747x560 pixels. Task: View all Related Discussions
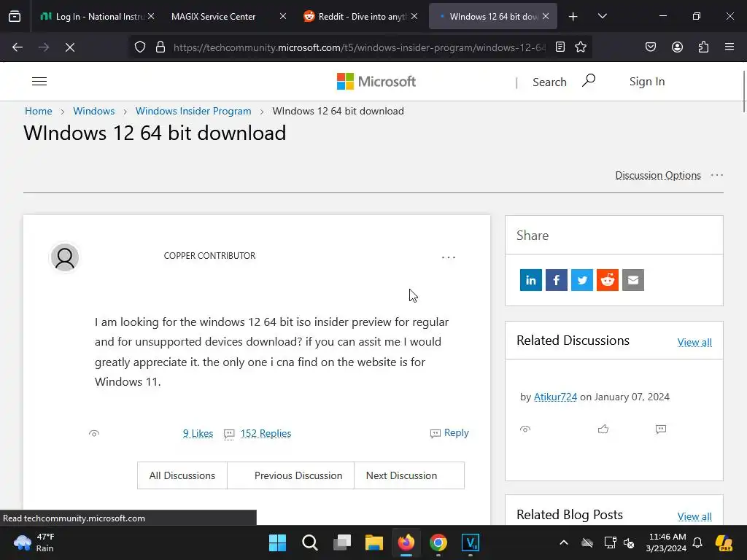pyautogui.click(x=694, y=342)
